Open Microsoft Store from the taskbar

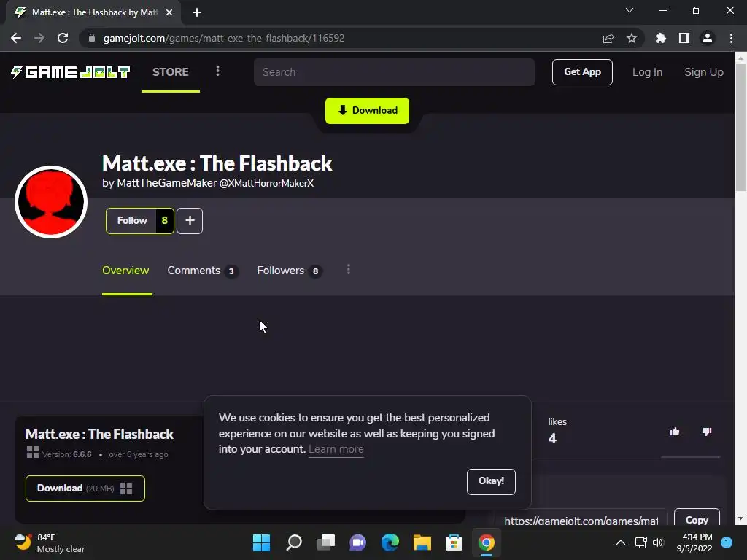tap(454, 542)
